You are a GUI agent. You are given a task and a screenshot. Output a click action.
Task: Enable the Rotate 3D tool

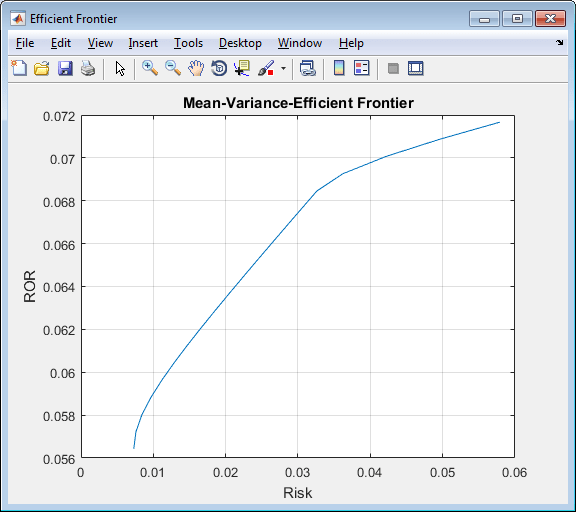click(219, 68)
